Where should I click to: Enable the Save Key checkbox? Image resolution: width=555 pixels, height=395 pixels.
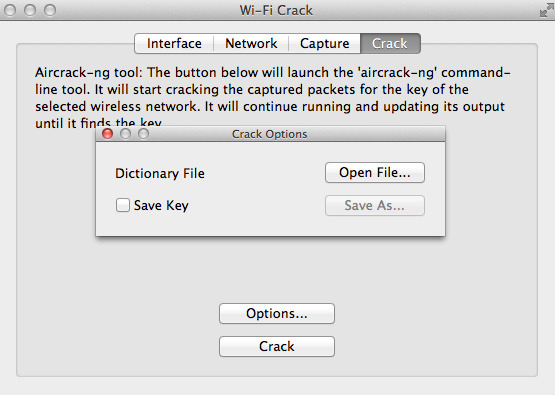click(123, 205)
